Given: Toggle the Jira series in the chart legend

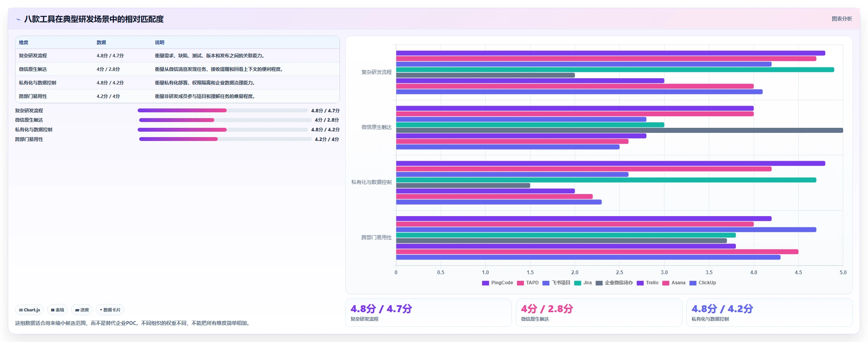Looking at the screenshot, I should (x=583, y=283).
